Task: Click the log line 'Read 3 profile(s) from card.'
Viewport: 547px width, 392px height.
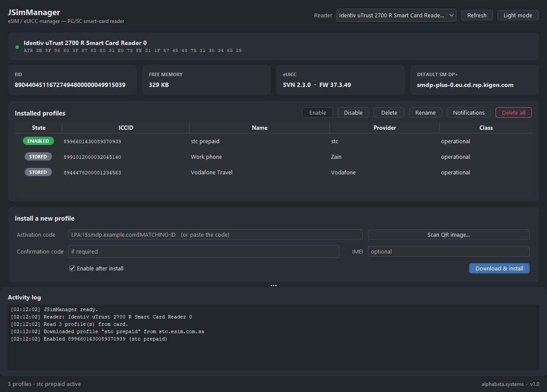Action: click(70, 324)
